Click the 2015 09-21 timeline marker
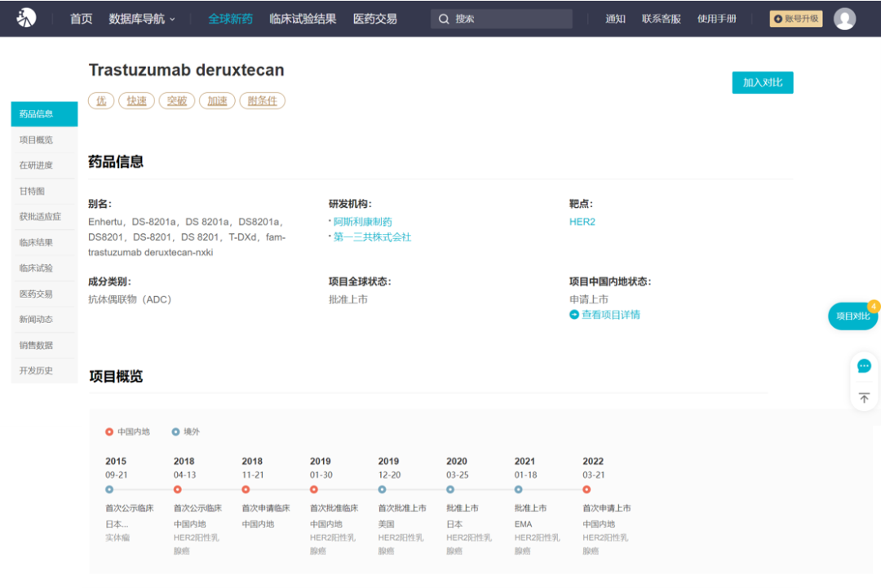 tap(109, 489)
